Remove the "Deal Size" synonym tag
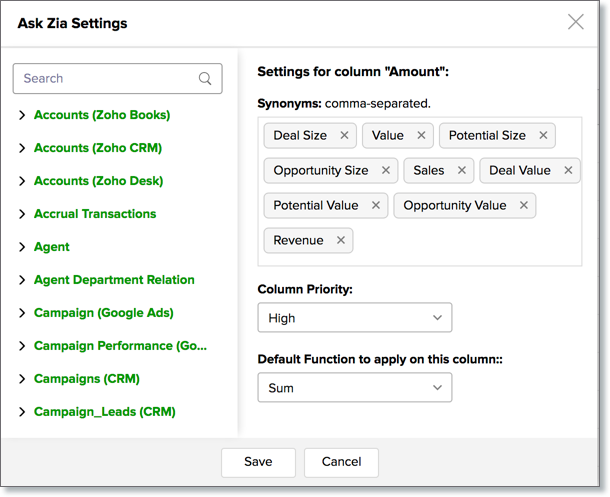The height and width of the screenshot is (497, 610). pyautogui.click(x=344, y=136)
